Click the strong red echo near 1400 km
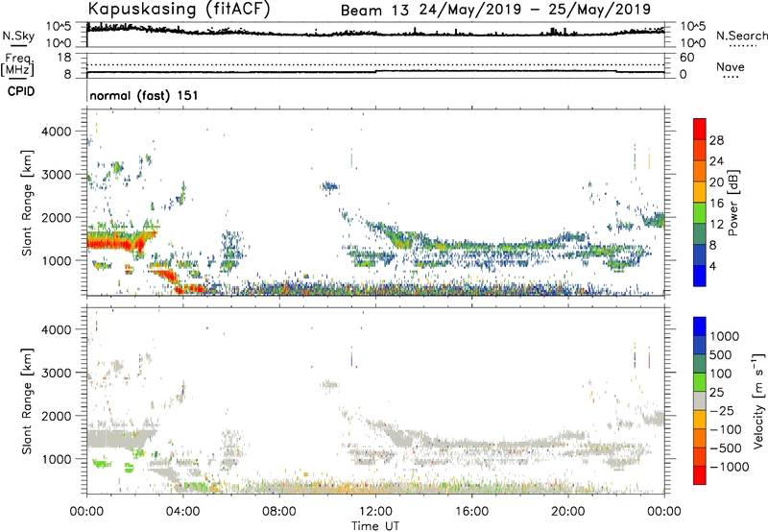768x532 pixels. tap(117, 241)
